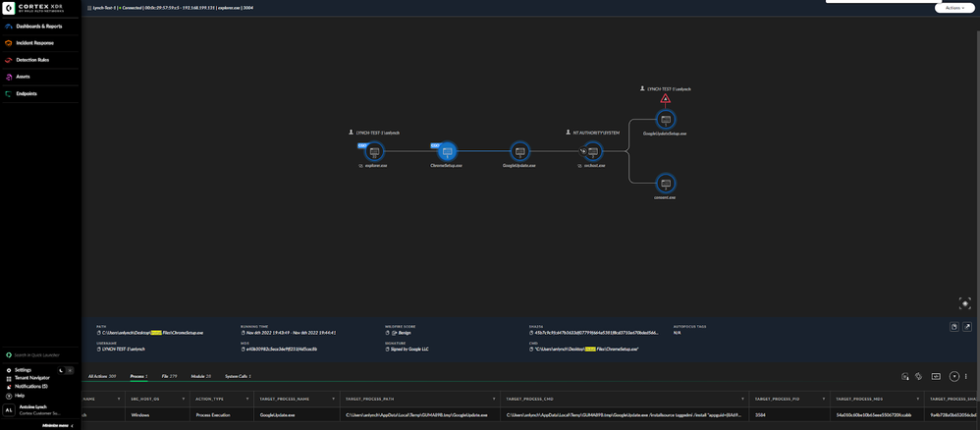This screenshot has width=980, height=430.
Task: Switch to the Module tab
Action: [200, 376]
